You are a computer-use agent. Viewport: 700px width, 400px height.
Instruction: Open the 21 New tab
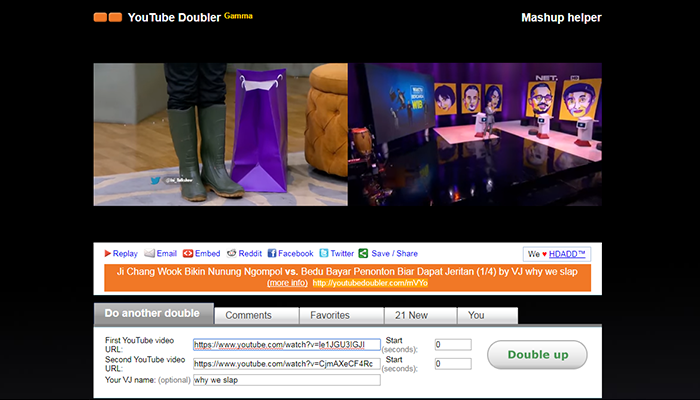412,315
